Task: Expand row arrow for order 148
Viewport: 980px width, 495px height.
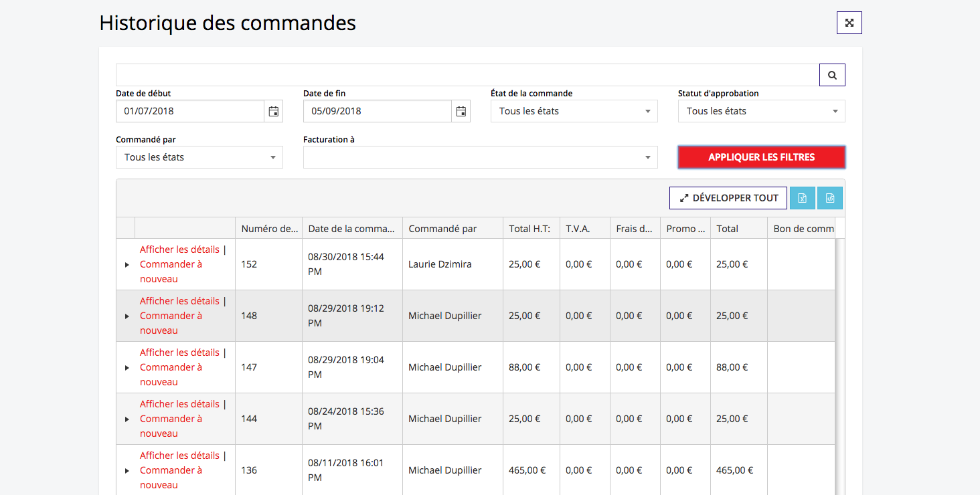Action: pyautogui.click(x=127, y=316)
